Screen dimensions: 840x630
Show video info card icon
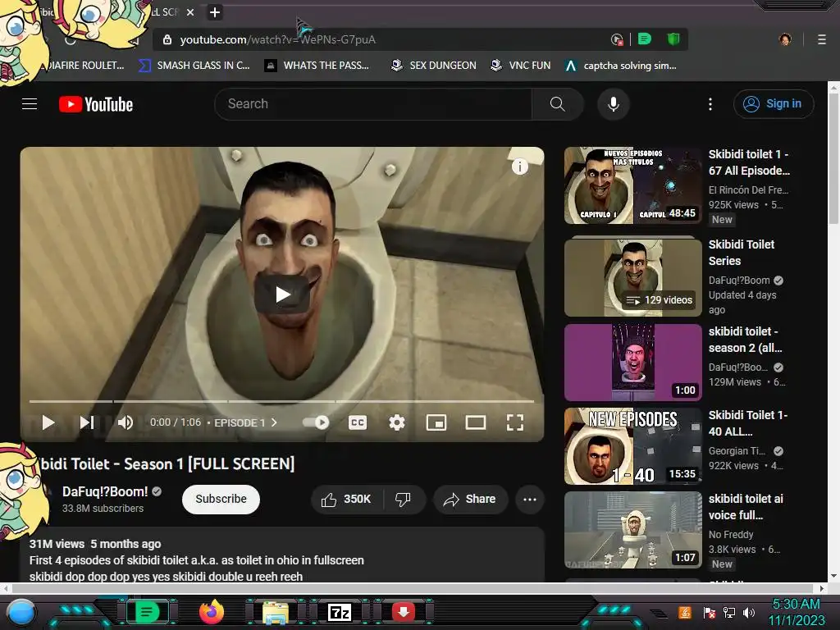click(519, 167)
